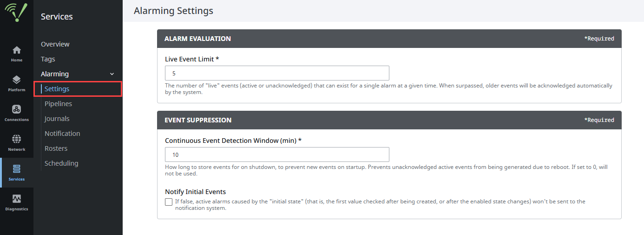Navigate to Notification settings

point(62,134)
